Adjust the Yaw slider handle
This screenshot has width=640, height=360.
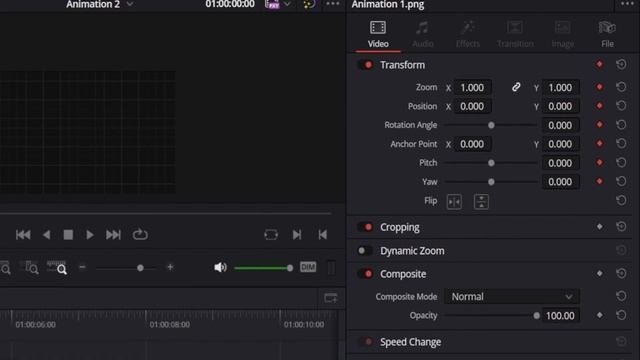(x=491, y=182)
